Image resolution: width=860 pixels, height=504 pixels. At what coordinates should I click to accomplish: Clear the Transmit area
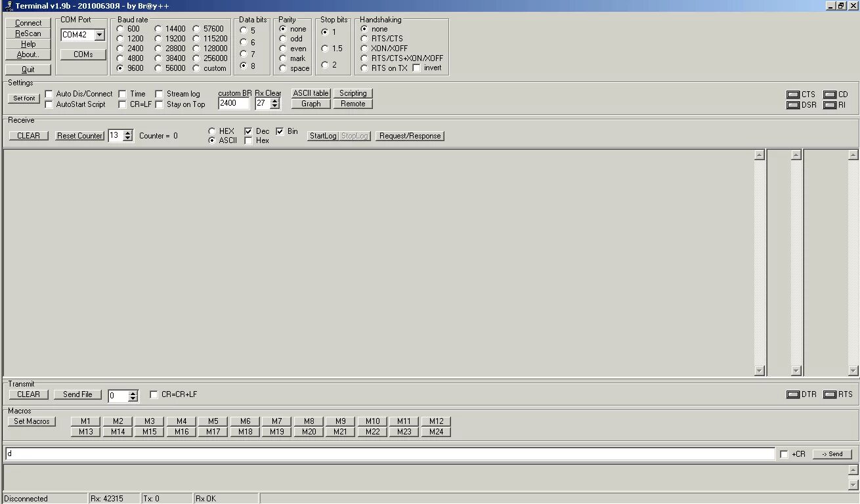coord(28,394)
